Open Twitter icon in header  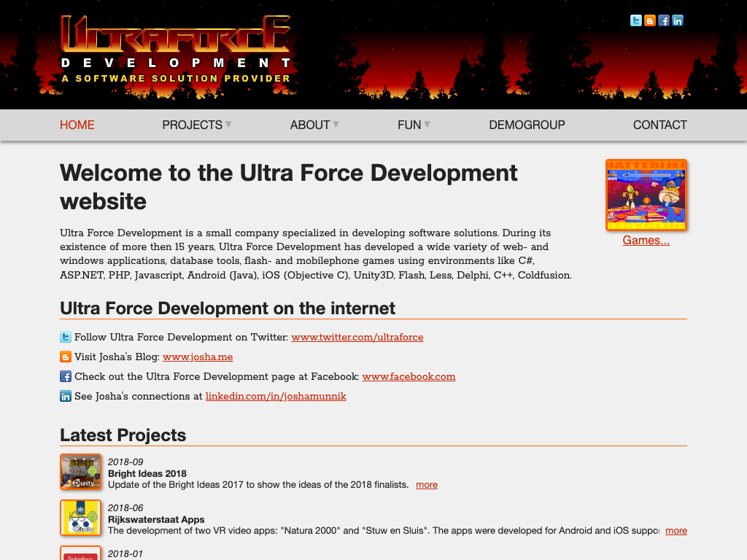click(635, 20)
